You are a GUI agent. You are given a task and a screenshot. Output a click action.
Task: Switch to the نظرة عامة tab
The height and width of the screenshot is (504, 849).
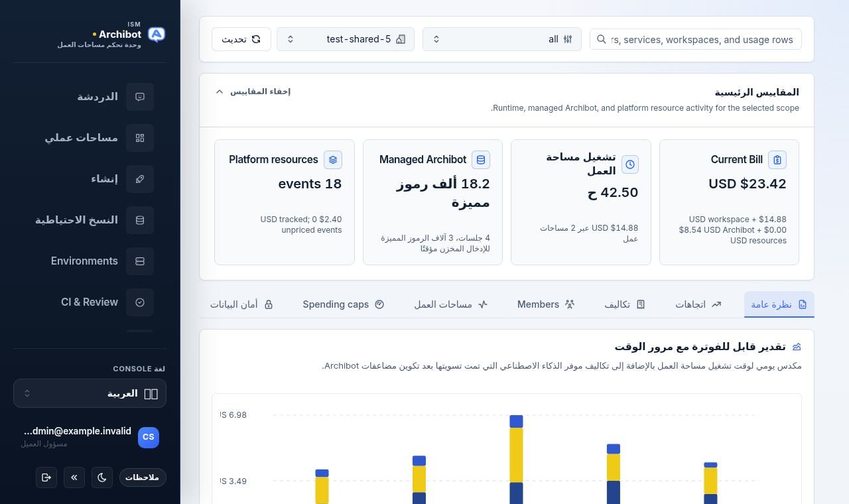click(x=779, y=304)
